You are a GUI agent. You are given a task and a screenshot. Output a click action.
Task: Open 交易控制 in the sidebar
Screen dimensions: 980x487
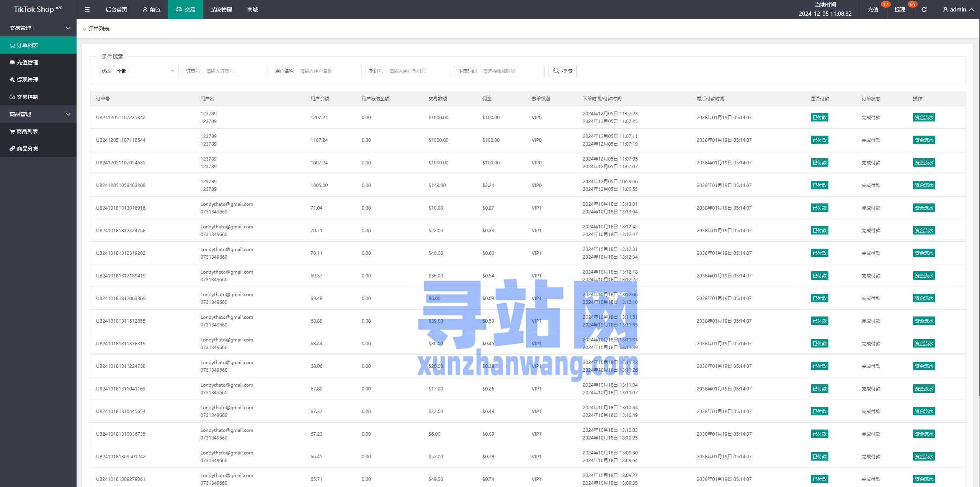click(28, 97)
